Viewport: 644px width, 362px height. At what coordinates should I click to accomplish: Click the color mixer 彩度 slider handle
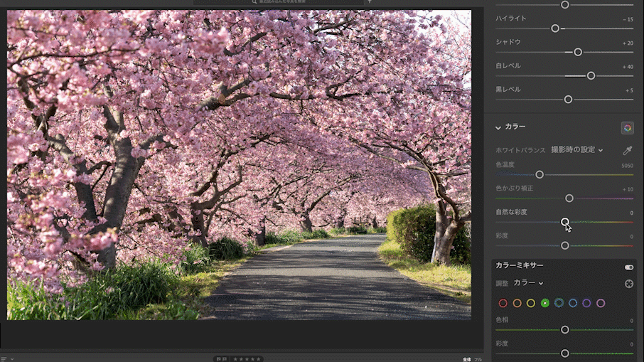pos(565,353)
